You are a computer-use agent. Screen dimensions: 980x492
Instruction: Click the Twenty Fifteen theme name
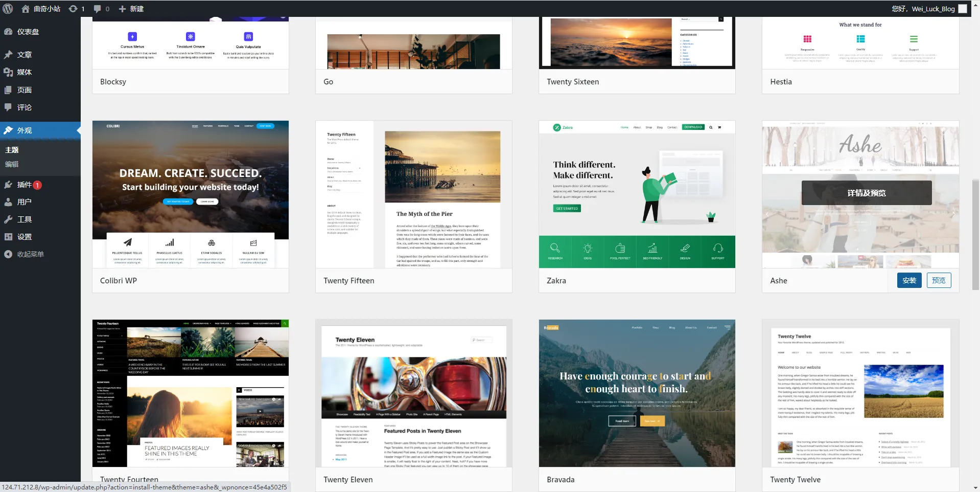349,281
